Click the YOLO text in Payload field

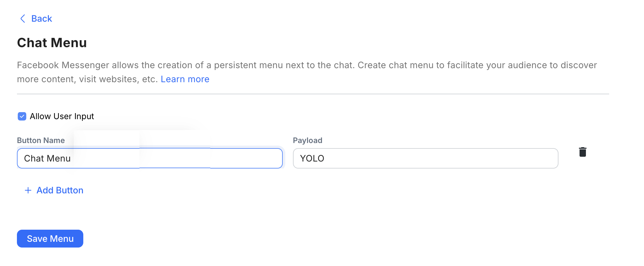312,158
